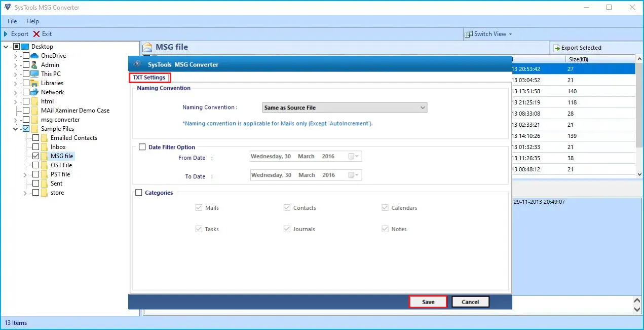The width and height of the screenshot is (644, 330).
Task: Click the red Exit icon
Action: 37,34
